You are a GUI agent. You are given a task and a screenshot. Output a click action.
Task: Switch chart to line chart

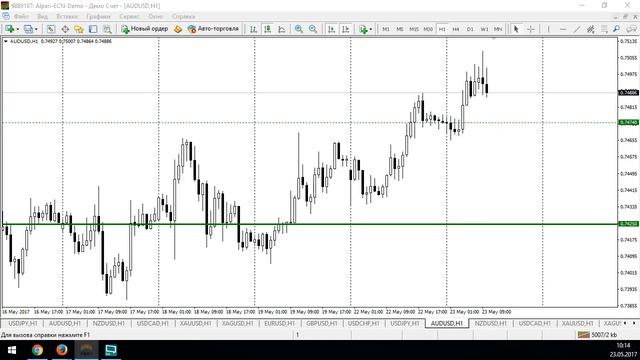click(x=282, y=29)
